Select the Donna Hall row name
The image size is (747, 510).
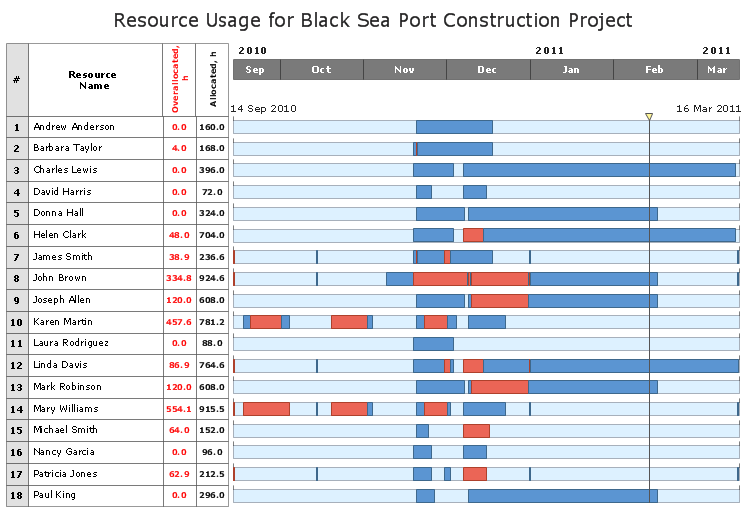click(59, 213)
